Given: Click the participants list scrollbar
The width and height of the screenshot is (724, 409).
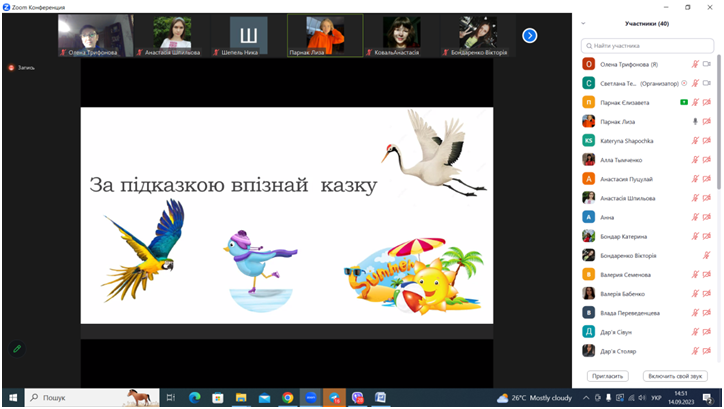Looking at the screenshot, I should click(x=718, y=150).
